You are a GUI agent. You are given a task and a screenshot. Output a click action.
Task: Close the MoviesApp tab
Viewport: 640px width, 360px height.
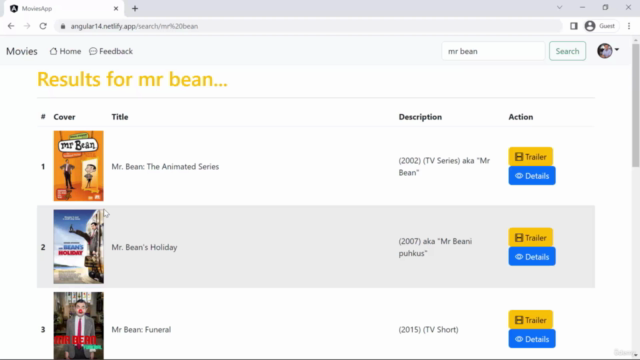(116, 9)
